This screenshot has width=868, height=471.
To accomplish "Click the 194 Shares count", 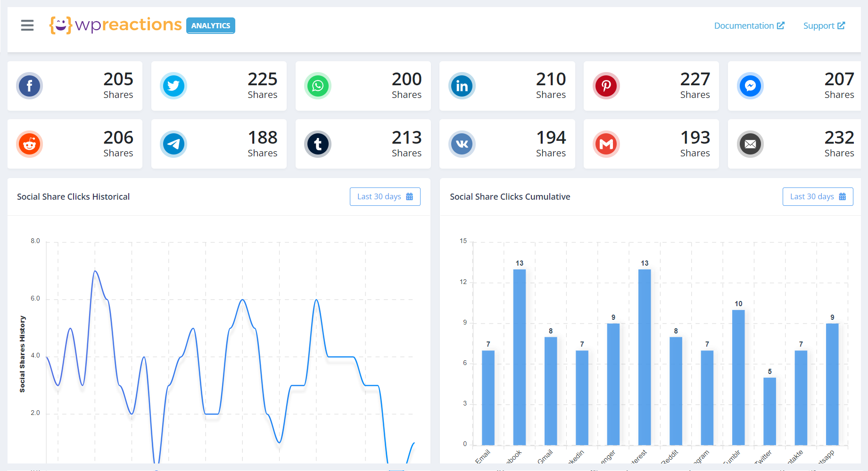I will pos(551,144).
